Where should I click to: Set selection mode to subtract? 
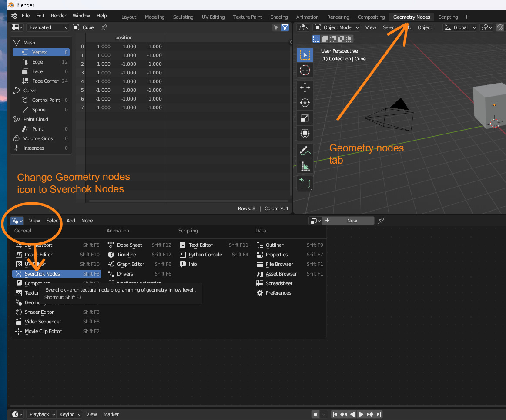[333, 39]
